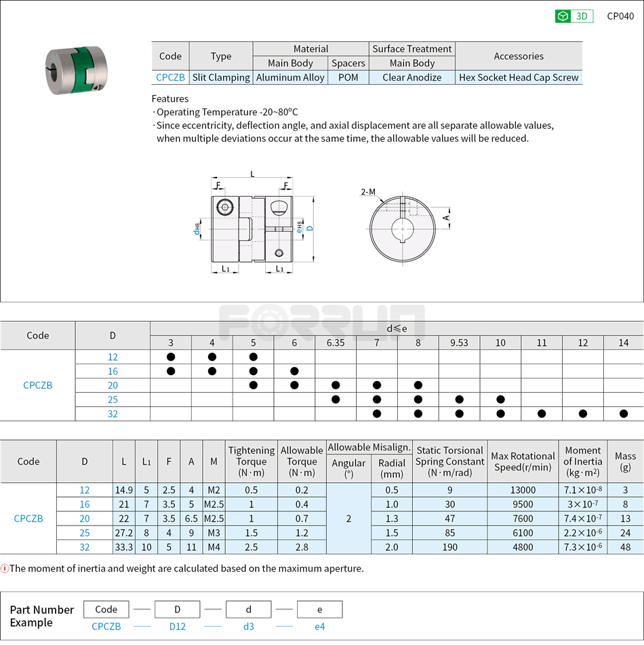This screenshot has height=645, width=644.
Task: Click the Slit Clamping type cell
Action: coord(221,77)
